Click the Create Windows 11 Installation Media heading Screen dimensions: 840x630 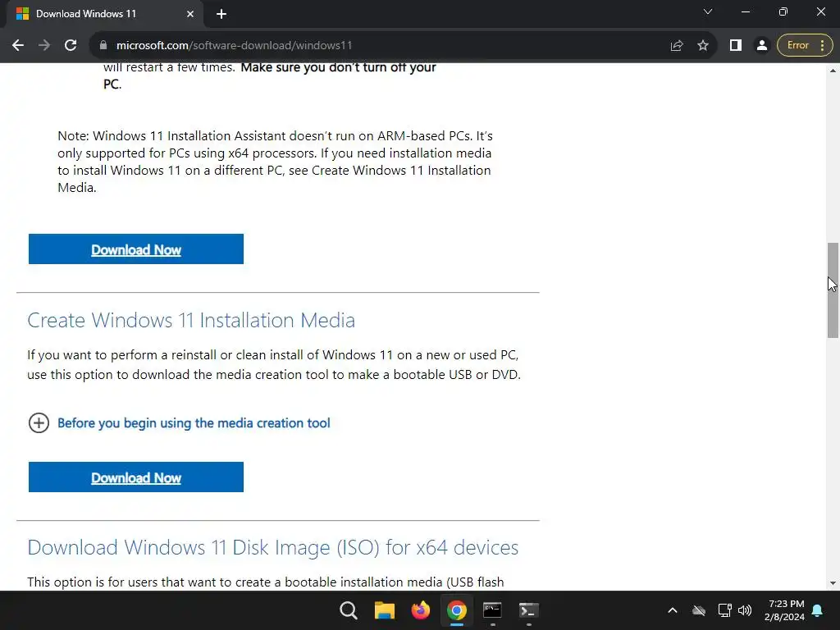pyautogui.click(x=191, y=321)
